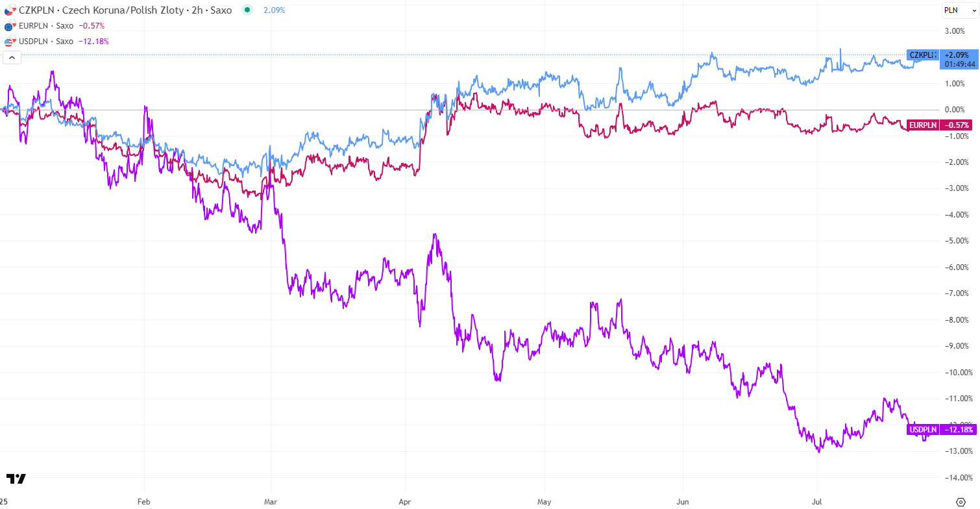Open chart settings gear icon
The width and height of the screenshot is (980, 509).
tap(961, 501)
